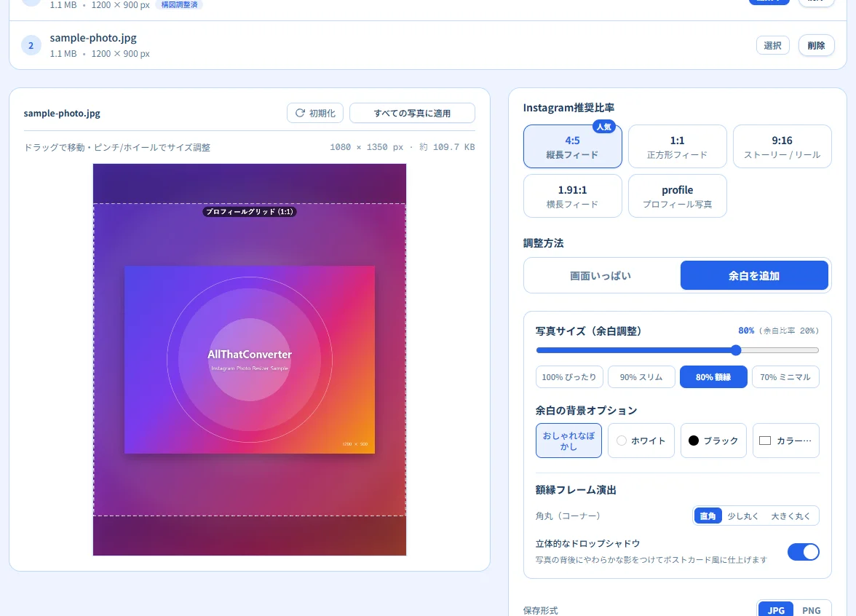
Task: Click the 人気 badge on 4:5
Action: (604, 127)
